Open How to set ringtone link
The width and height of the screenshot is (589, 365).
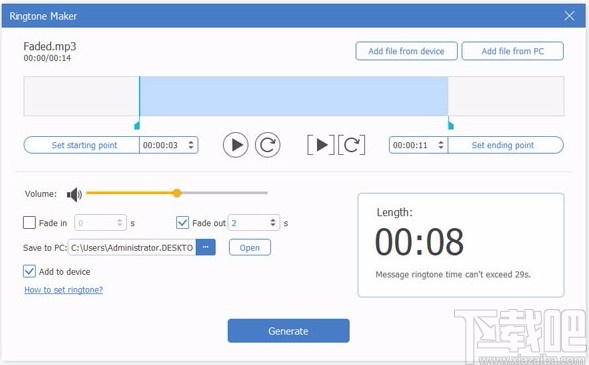63,290
